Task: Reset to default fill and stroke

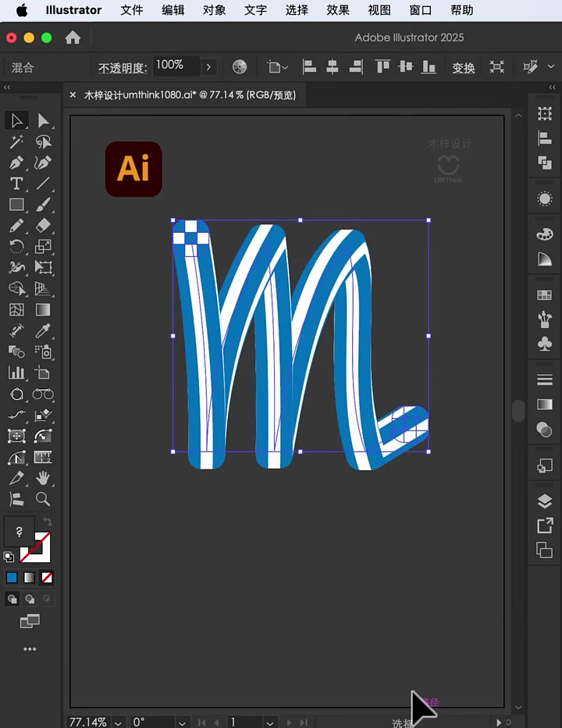Action: [9, 556]
